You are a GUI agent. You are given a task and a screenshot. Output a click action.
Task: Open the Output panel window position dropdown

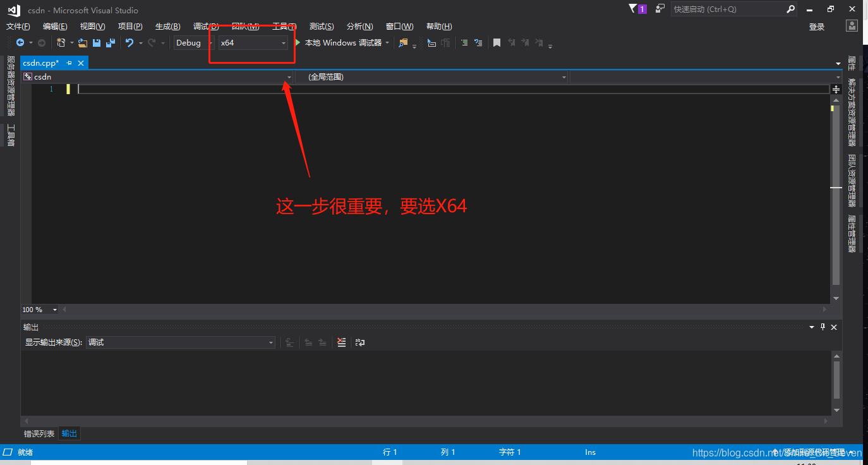coord(812,327)
